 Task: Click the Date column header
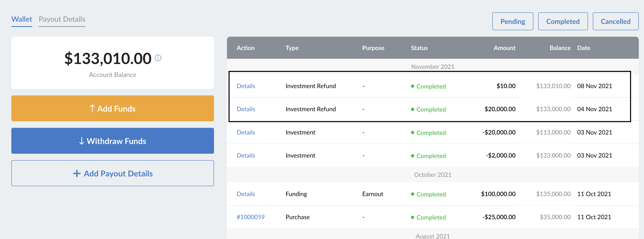tap(584, 48)
